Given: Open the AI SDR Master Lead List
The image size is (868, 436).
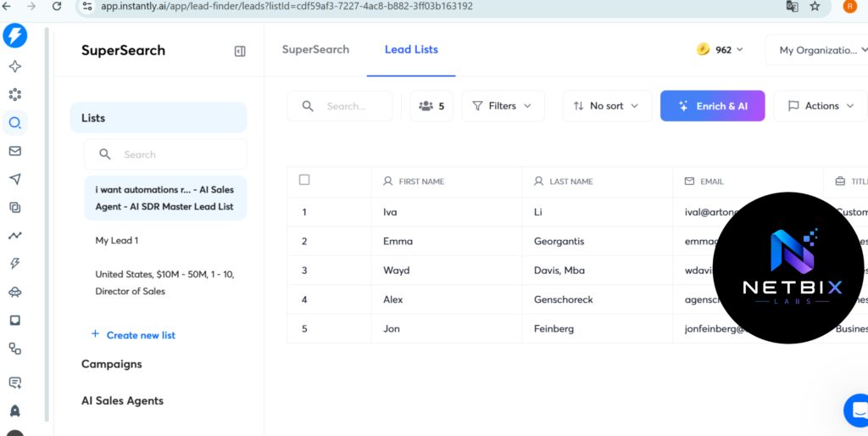Looking at the screenshot, I should [x=165, y=198].
